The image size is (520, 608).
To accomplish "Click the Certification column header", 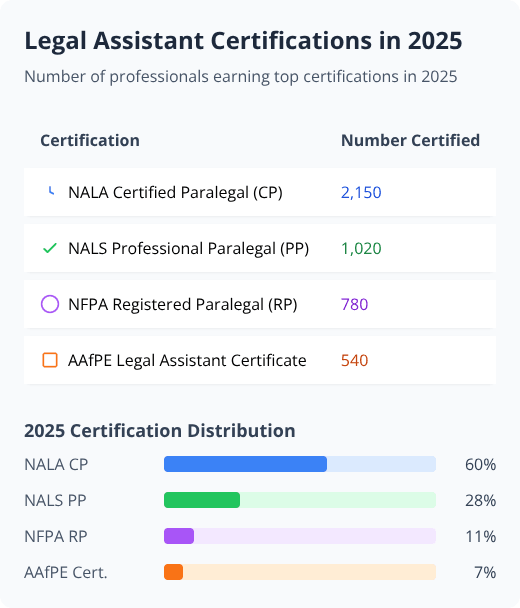I will [x=90, y=140].
